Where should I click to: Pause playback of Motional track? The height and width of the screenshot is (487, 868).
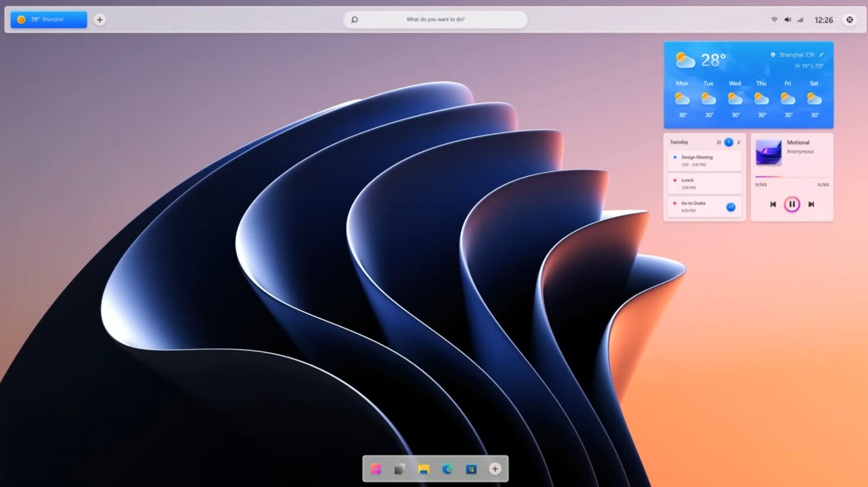(x=792, y=204)
